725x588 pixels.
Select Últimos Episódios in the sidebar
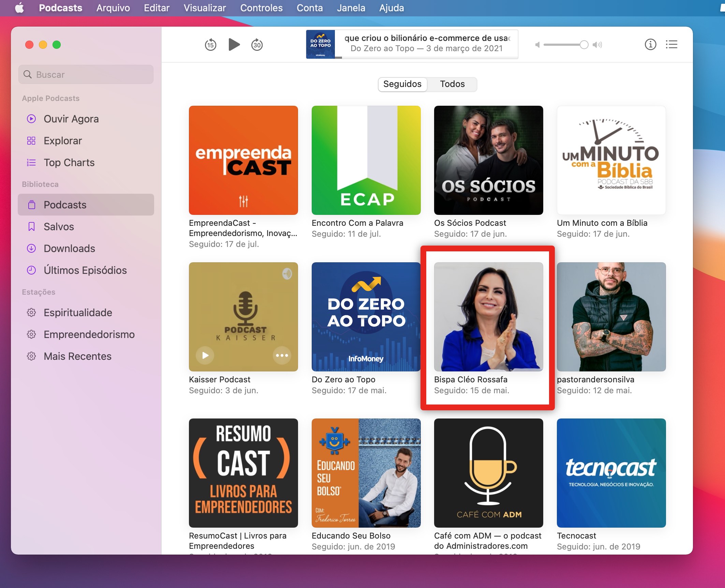(85, 270)
